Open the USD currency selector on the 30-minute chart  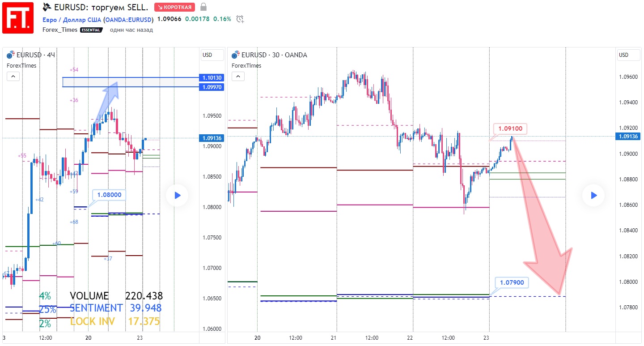[629, 55]
